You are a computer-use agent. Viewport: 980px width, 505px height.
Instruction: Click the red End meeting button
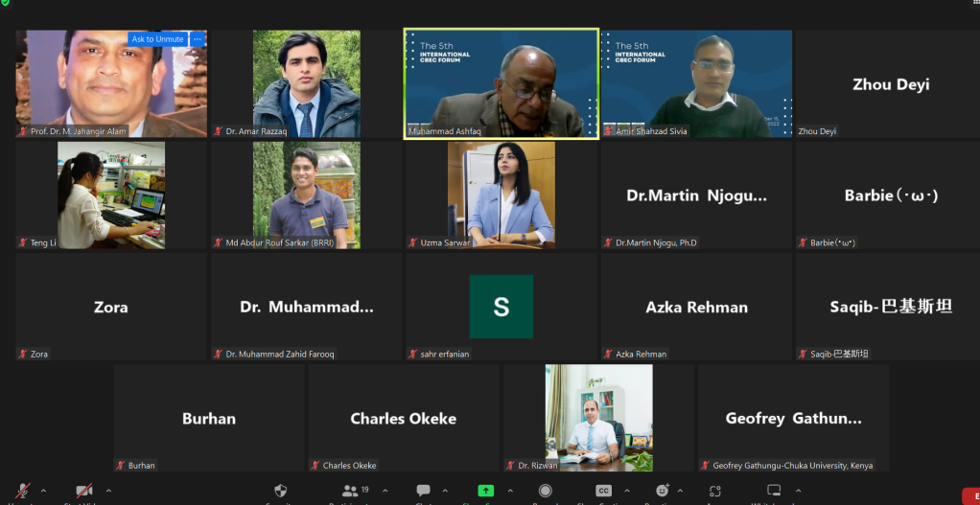coord(970,495)
